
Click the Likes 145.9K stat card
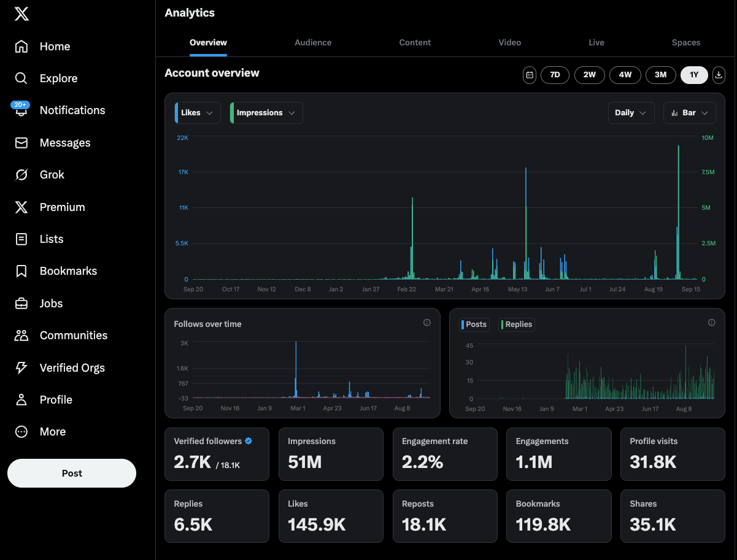331,516
